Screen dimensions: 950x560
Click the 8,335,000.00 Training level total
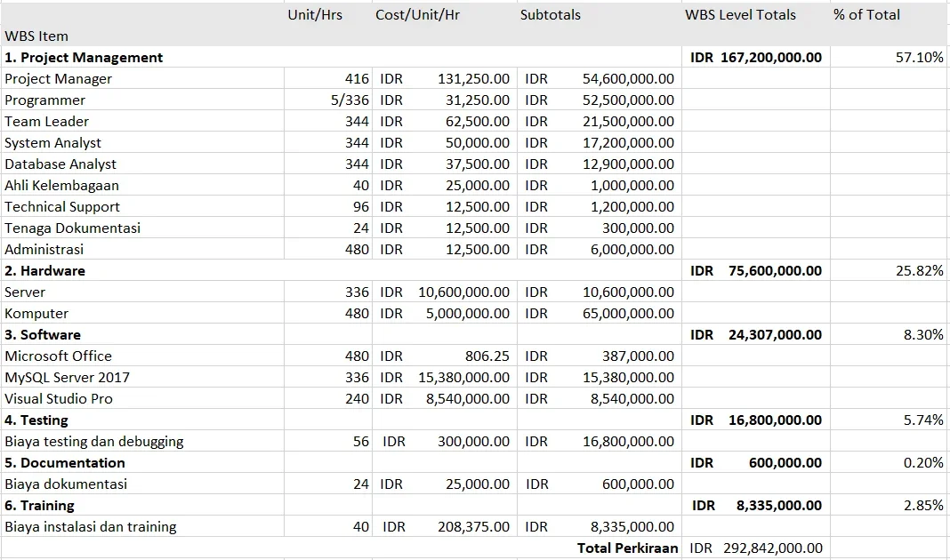click(779, 506)
